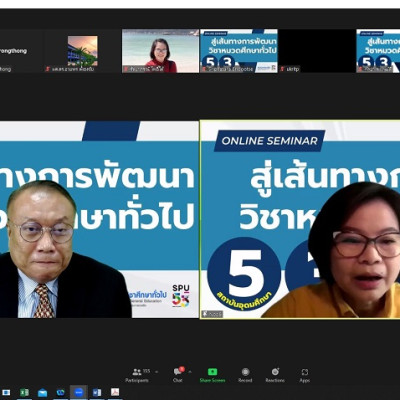Click the muted name label on speaker tile
Image resolution: width=400 pixels, height=400 pixels.
(x=212, y=314)
